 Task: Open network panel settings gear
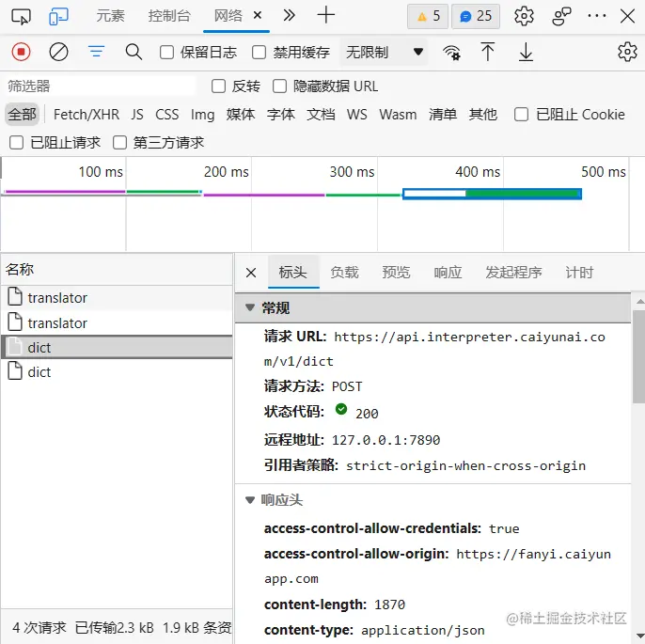coord(627,53)
